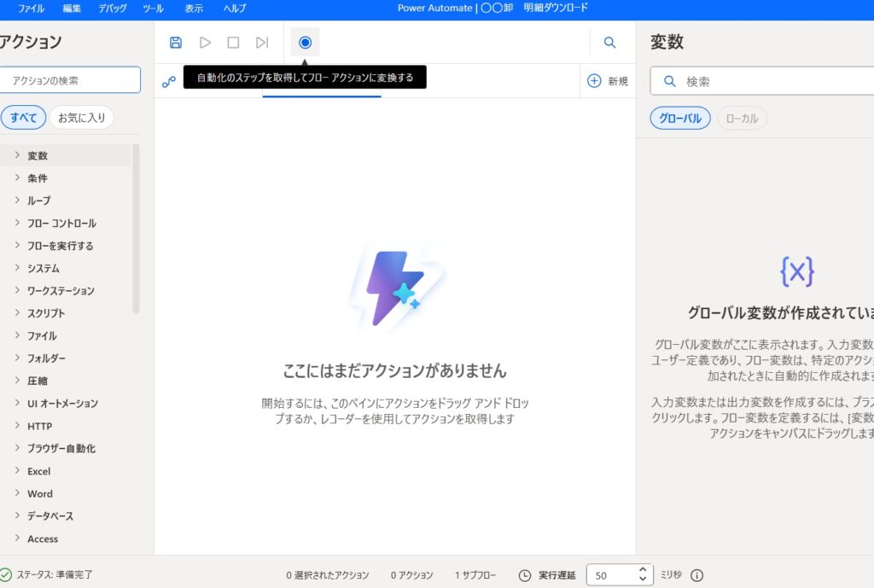Click the subflows icon beside the tooltip
The width and height of the screenshot is (874, 588).
169,82
